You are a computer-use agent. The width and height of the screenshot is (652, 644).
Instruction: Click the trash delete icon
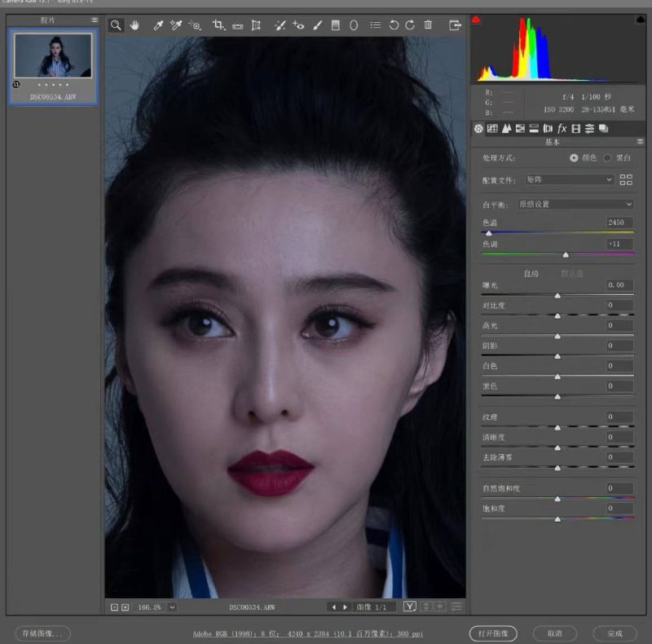428,25
